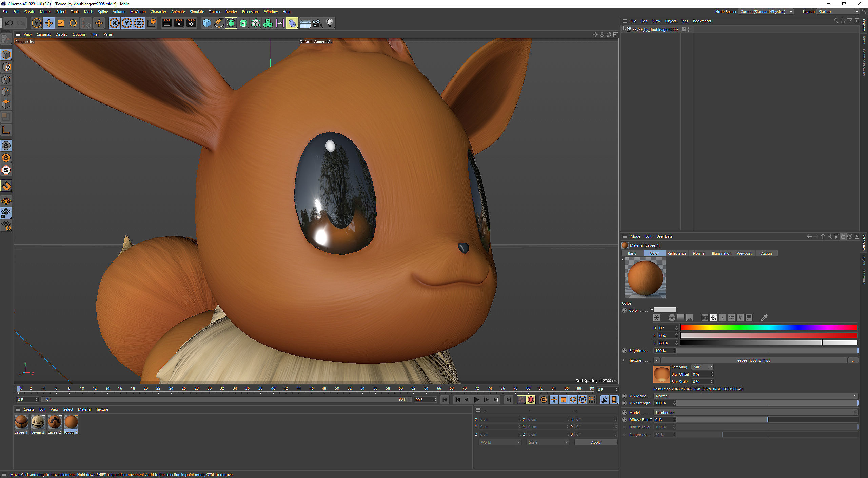Toggle Z axis lock
868x478 pixels.
(139, 23)
